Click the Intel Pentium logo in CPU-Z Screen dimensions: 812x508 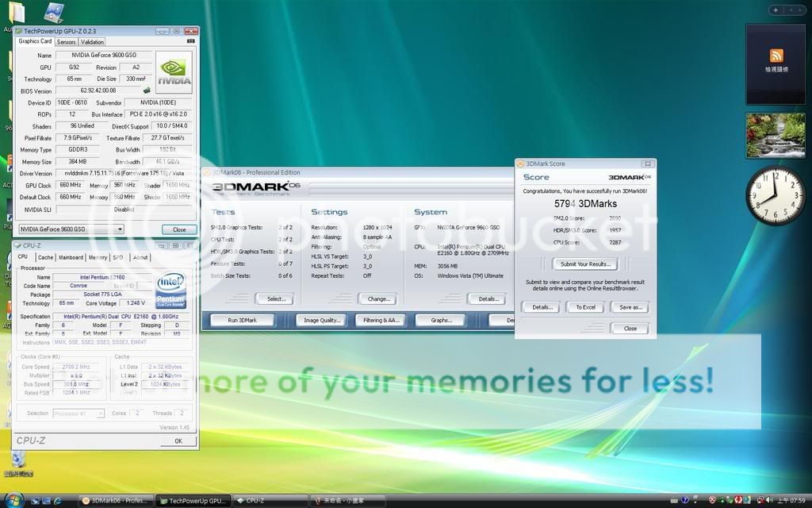click(170, 290)
